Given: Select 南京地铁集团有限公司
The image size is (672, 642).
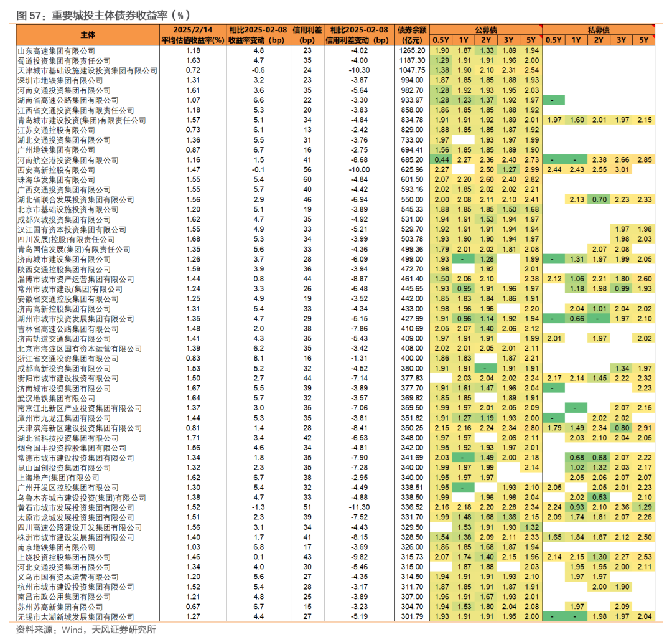Looking at the screenshot, I should tap(56, 547).
